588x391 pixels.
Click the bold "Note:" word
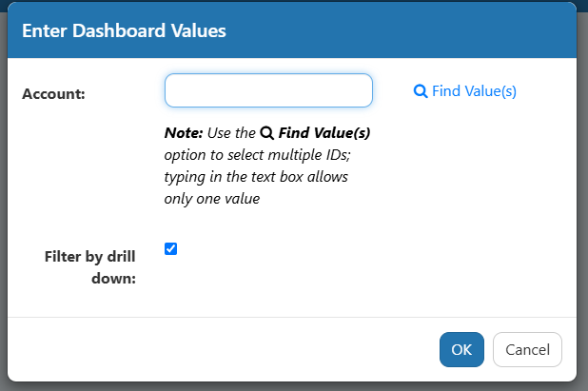coord(184,133)
